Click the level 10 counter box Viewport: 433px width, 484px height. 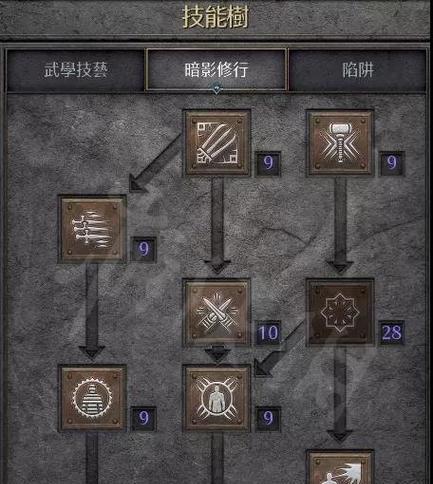[x=268, y=332]
